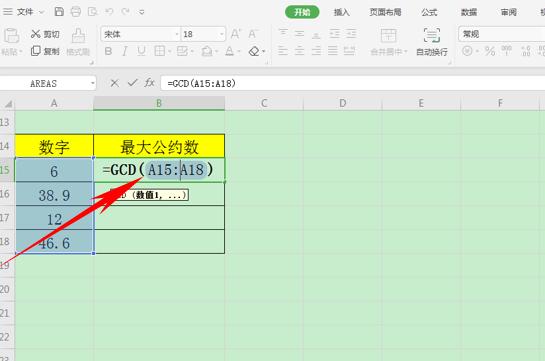Click the print icon in quick access toolbar
Viewport: 545px width, 361px height.
pos(75,12)
